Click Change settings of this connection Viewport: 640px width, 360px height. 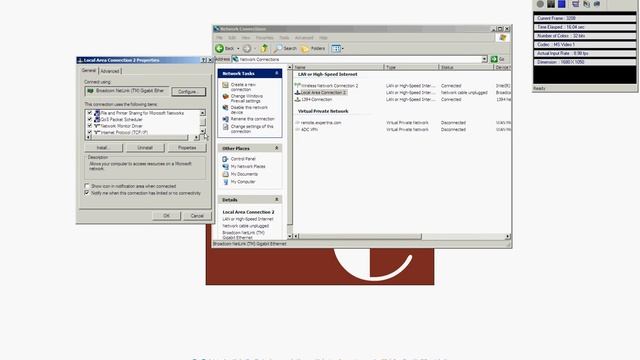tap(252, 129)
